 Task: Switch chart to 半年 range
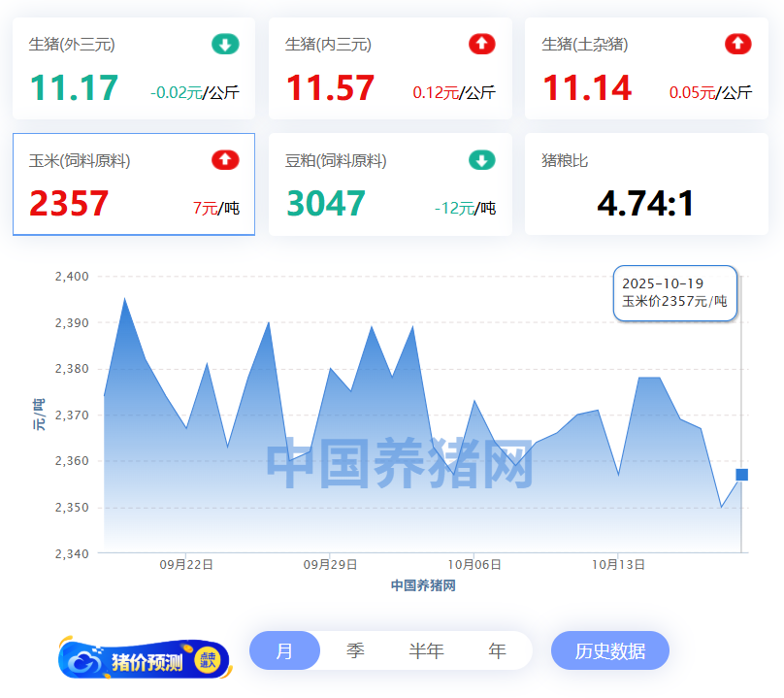(x=426, y=650)
